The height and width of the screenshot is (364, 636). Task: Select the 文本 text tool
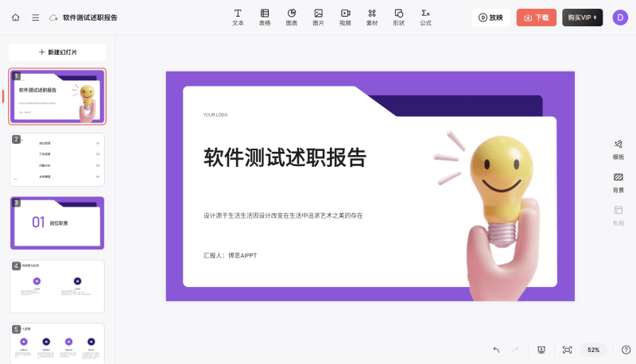pos(238,17)
